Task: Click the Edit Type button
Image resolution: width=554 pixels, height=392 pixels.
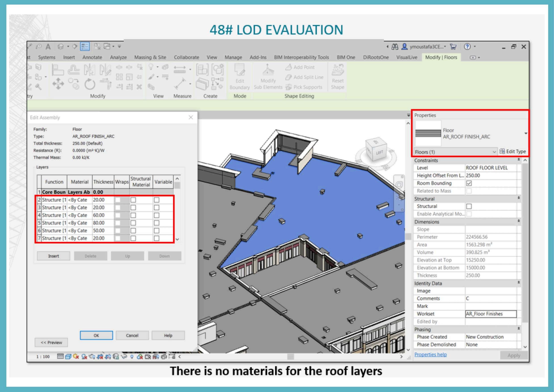Action: pos(513,152)
